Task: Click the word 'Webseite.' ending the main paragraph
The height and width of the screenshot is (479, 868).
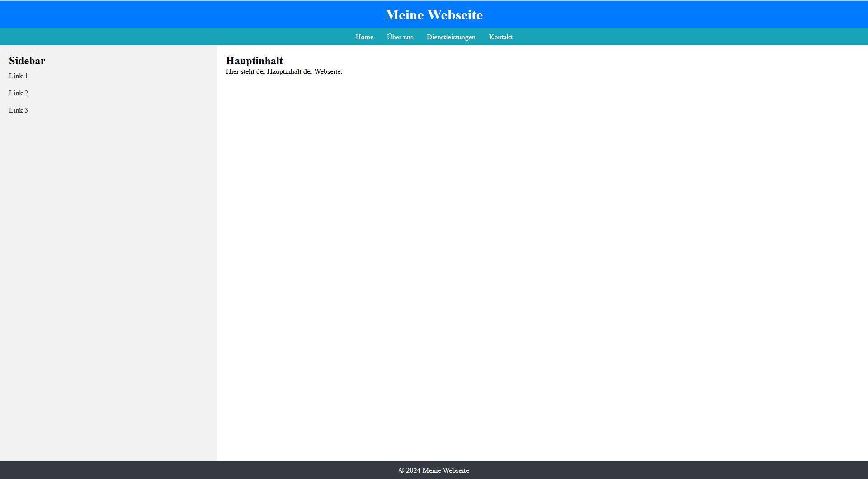Action: [x=328, y=72]
